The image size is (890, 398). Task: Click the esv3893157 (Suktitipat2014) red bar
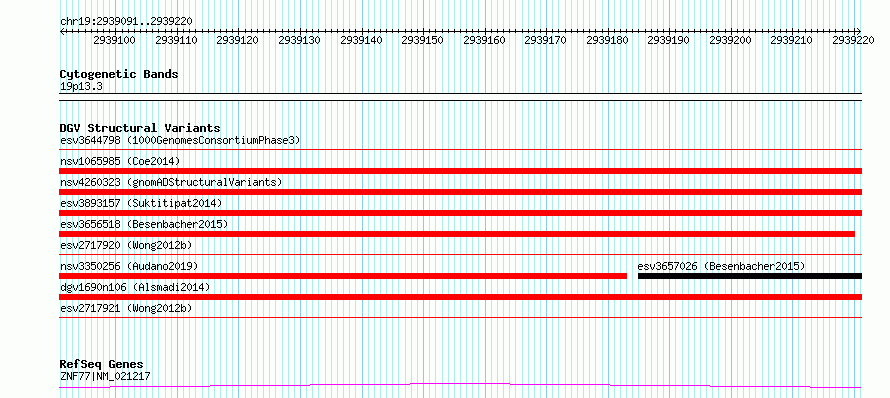[x=460, y=213]
